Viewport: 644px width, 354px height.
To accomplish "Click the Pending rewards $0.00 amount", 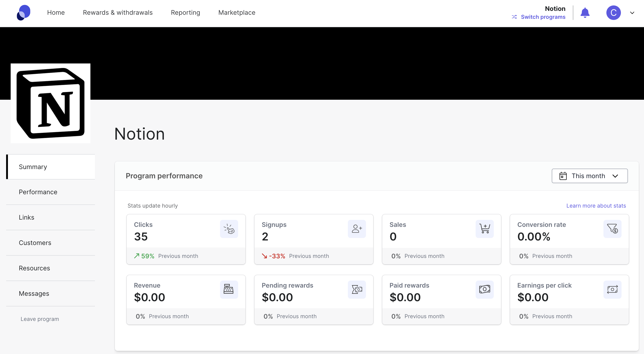I will (x=277, y=297).
